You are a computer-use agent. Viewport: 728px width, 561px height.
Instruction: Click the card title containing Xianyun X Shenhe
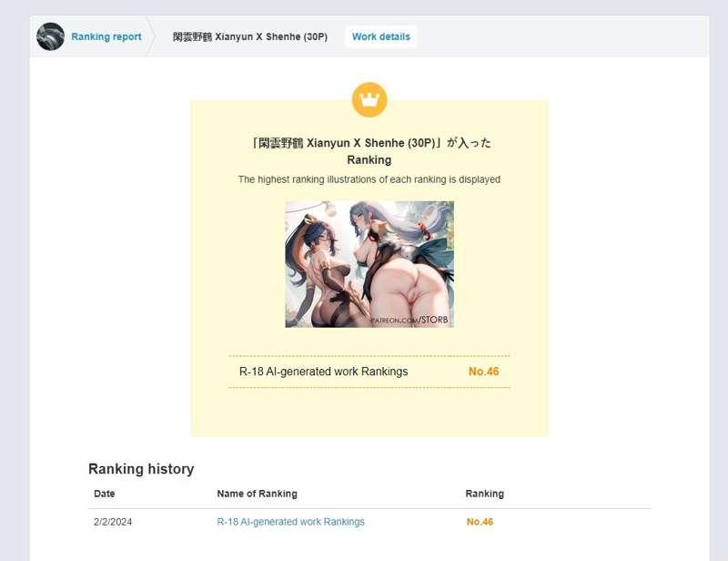[x=369, y=151]
